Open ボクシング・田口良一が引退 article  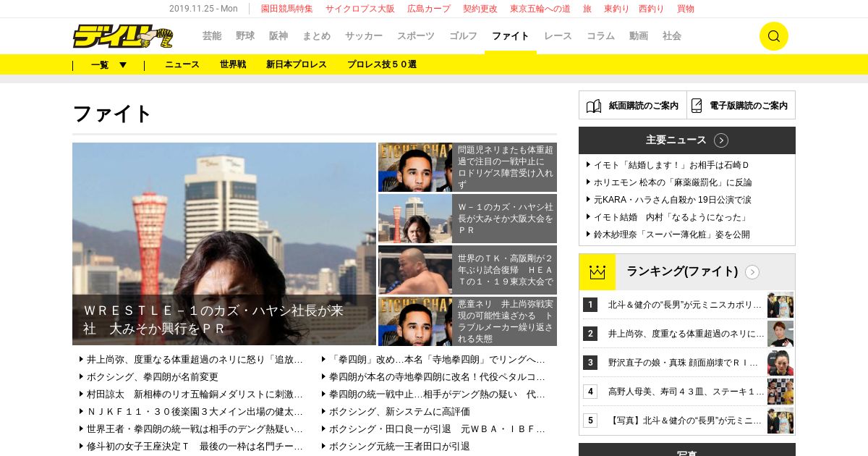pos(437,428)
